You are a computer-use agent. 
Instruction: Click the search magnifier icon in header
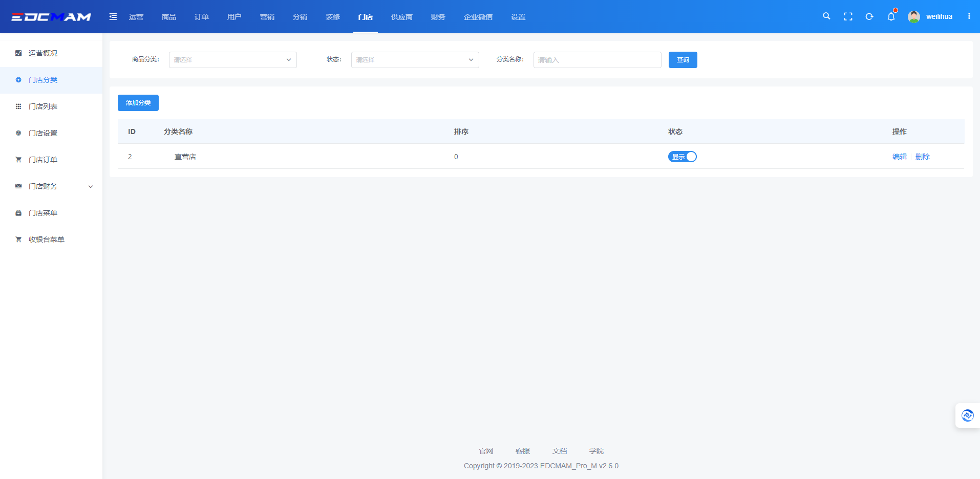pos(826,16)
